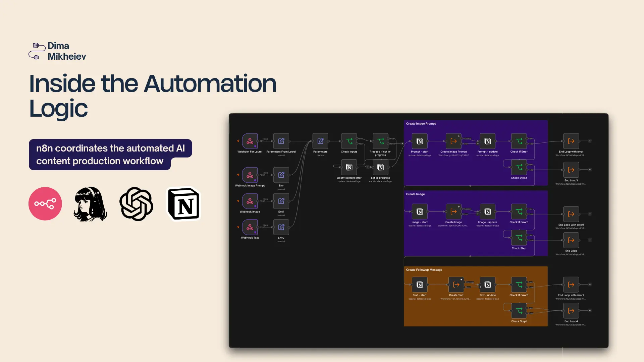The height and width of the screenshot is (362, 644).
Task: Click plus connector after End Loop4
Action: [x=590, y=311]
